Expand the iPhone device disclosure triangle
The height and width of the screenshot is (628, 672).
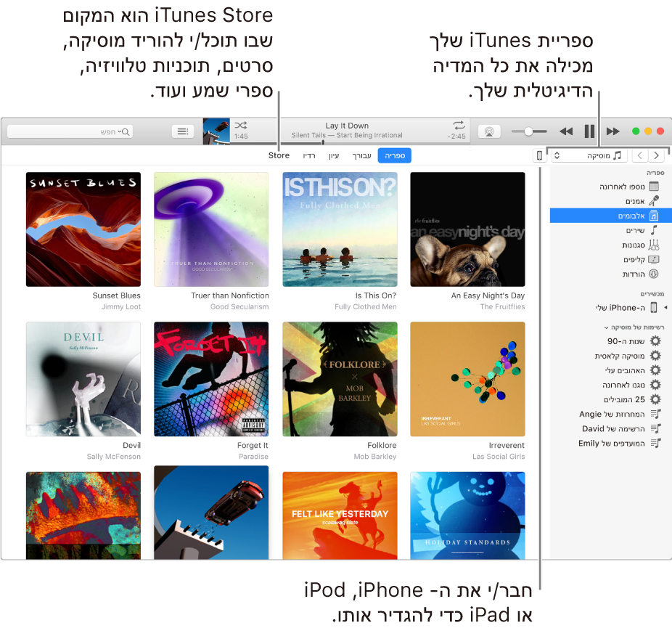pyautogui.click(x=665, y=307)
